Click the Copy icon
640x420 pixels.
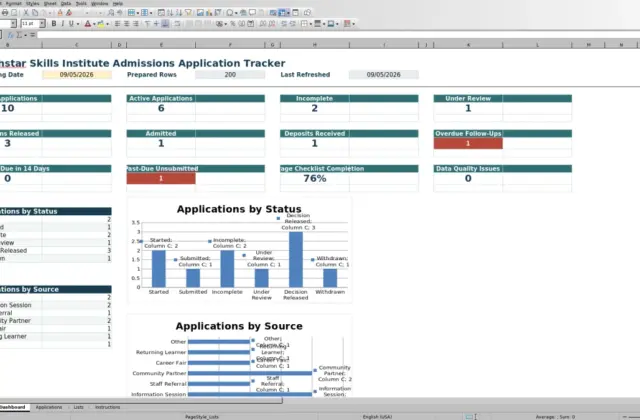(35, 13)
